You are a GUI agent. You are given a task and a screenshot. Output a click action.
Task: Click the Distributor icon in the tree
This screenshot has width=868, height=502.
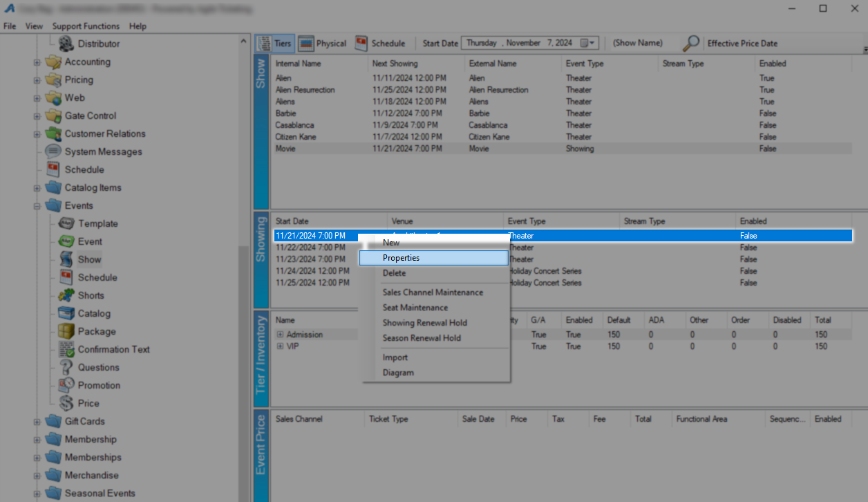(x=66, y=44)
